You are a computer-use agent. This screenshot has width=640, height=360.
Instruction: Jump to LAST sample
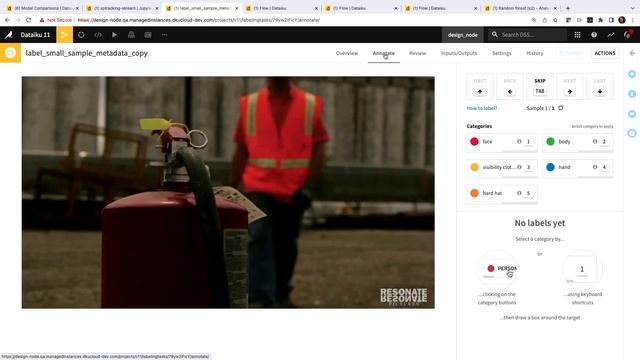(600, 86)
